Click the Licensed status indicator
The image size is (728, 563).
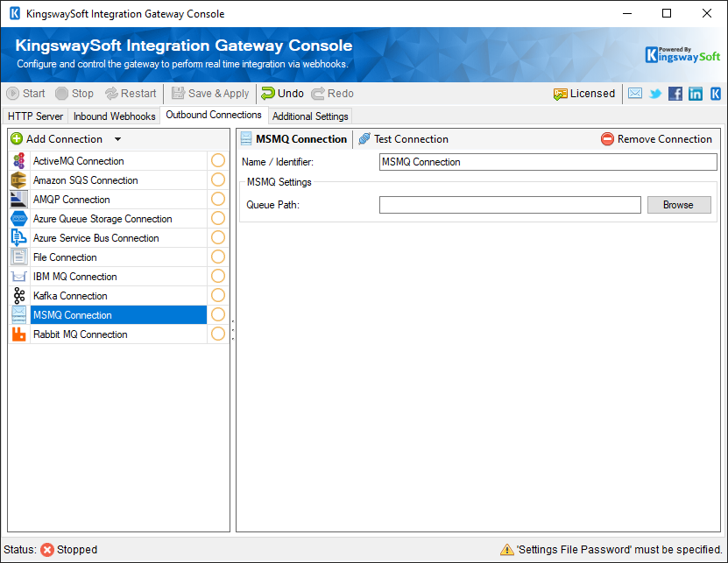click(x=584, y=94)
